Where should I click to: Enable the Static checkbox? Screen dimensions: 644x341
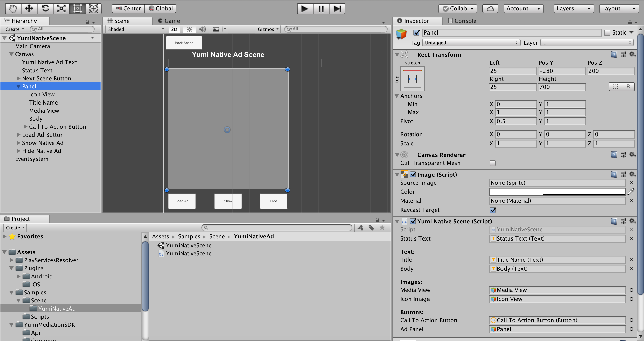(x=607, y=33)
